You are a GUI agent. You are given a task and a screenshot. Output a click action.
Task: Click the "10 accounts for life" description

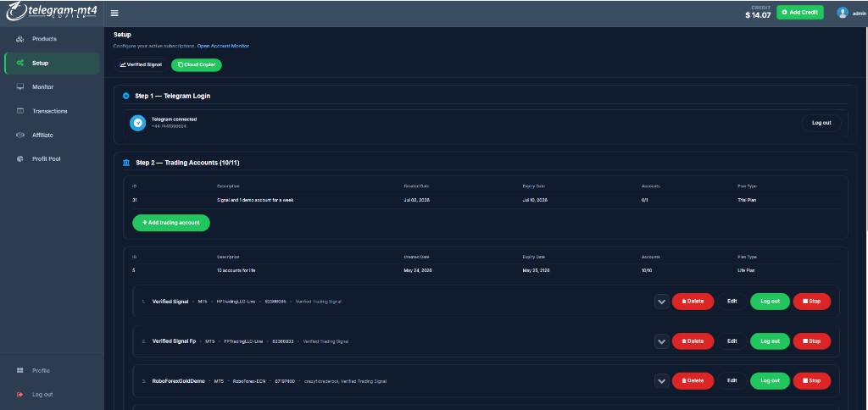click(x=236, y=270)
